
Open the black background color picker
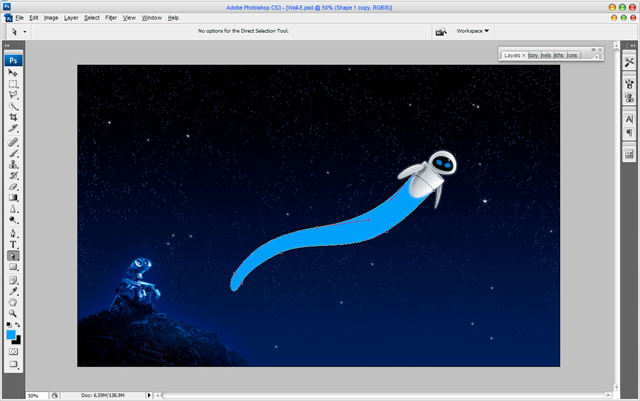click(x=17, y=341)
